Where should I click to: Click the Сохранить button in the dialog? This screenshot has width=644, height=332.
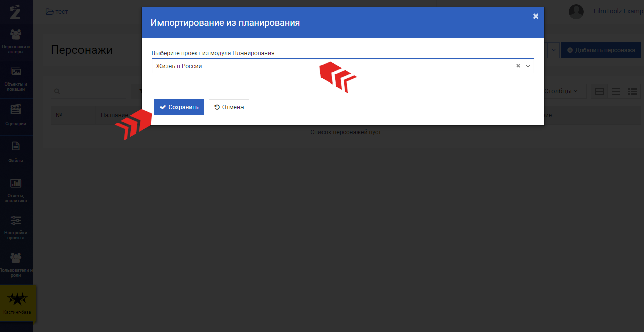click(179, 107)
